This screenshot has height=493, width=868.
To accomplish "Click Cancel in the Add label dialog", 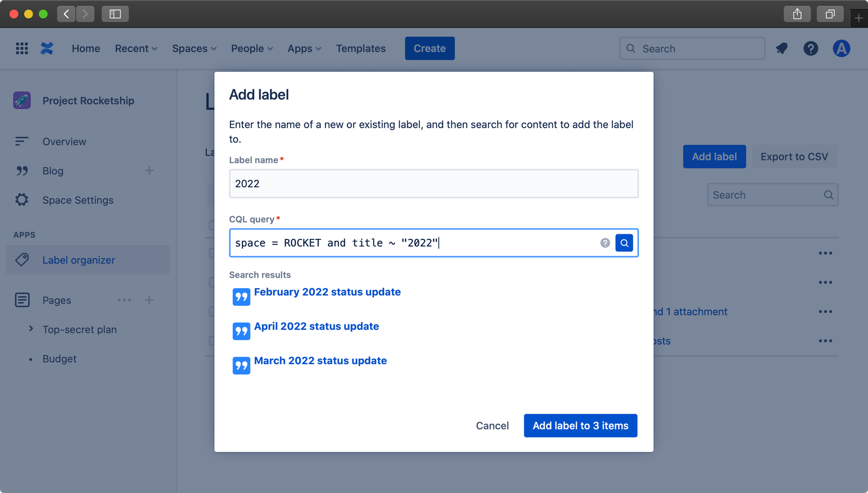I will coord(492,426).
